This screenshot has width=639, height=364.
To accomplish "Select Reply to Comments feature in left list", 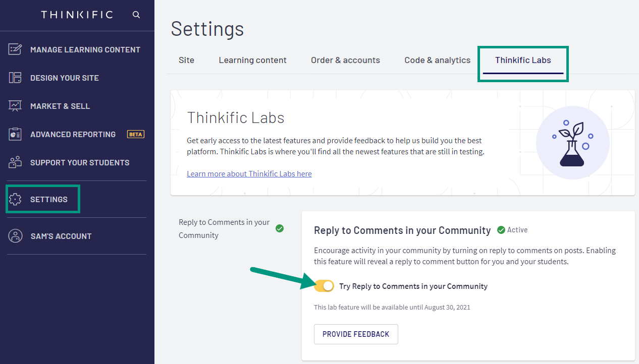I will click(224, 228).
